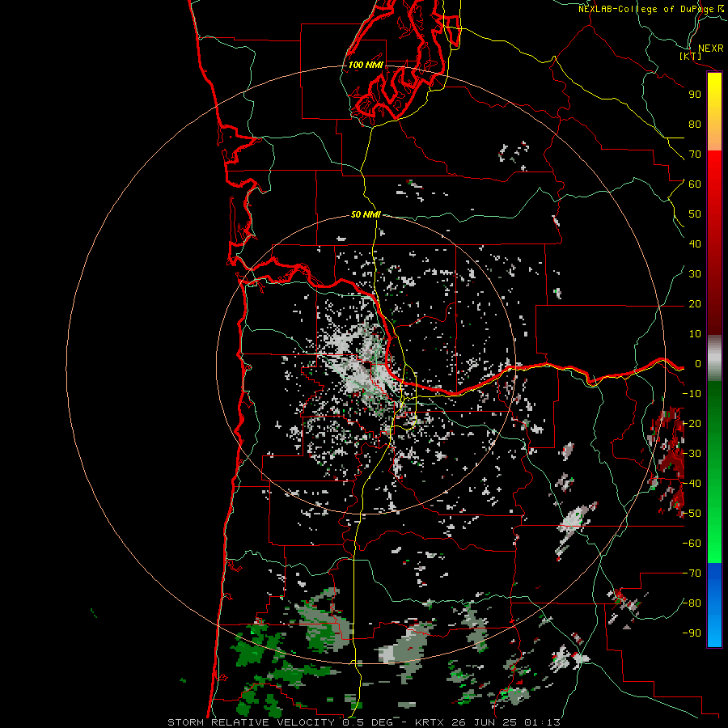Click the "26 JUN 25" date text
The width and height of the screenshot is (728, 728).
(485, 722)
